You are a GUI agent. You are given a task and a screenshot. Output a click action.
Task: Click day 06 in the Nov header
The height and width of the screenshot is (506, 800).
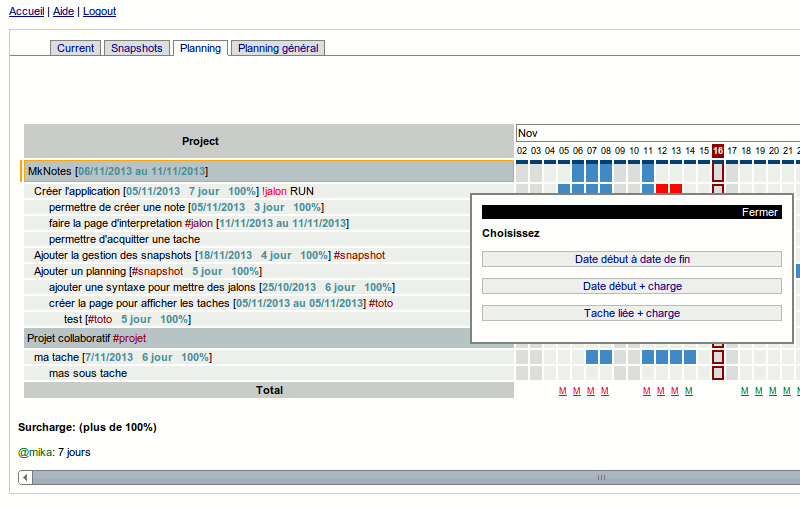(x=578, y=150)
